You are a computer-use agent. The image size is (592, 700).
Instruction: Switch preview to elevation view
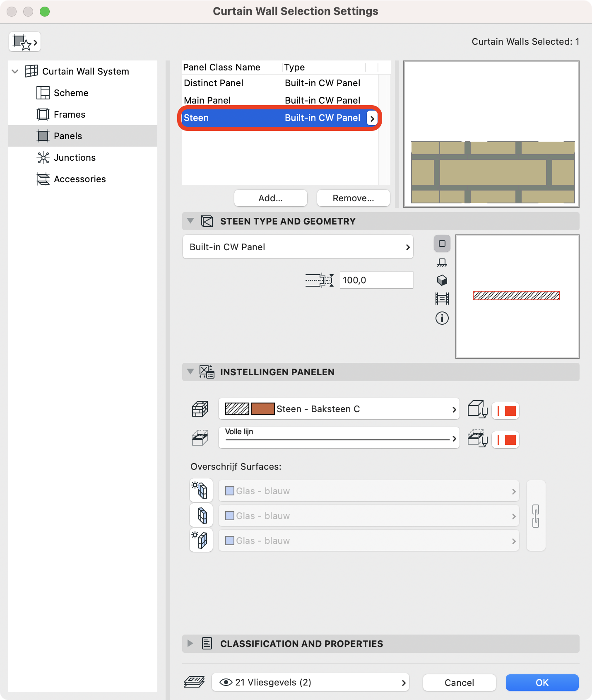[x=442, y=263]
